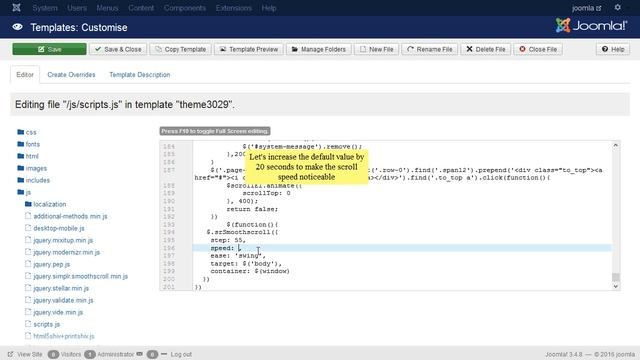Click the messages envelope icon in footer
The image size is (640, 360).
tap(140, 354)
